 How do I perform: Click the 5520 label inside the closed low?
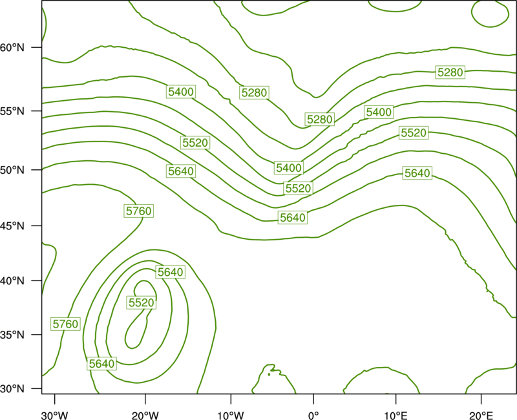142,302
